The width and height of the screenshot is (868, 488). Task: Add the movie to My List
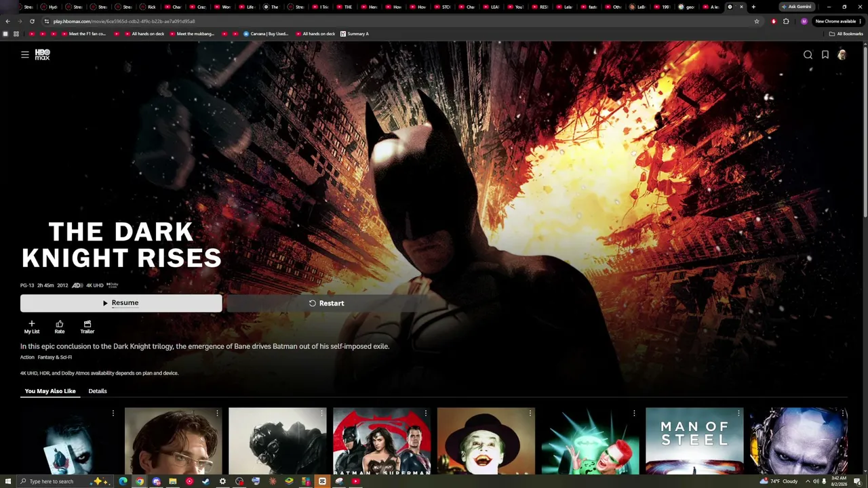[x=32, y=327]
